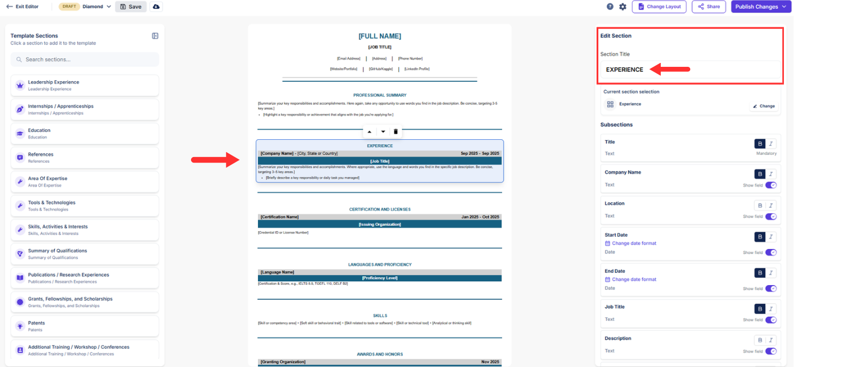
Task: Turn off Show field for Location
Action: tap(771, 216)
